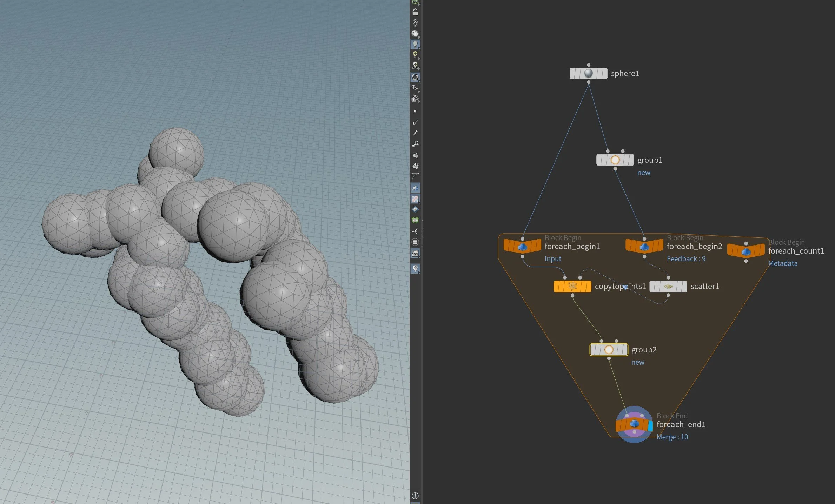Click the blue diamond display icon
This screenshot has height=504, width=835.
(x=415, y=209)
